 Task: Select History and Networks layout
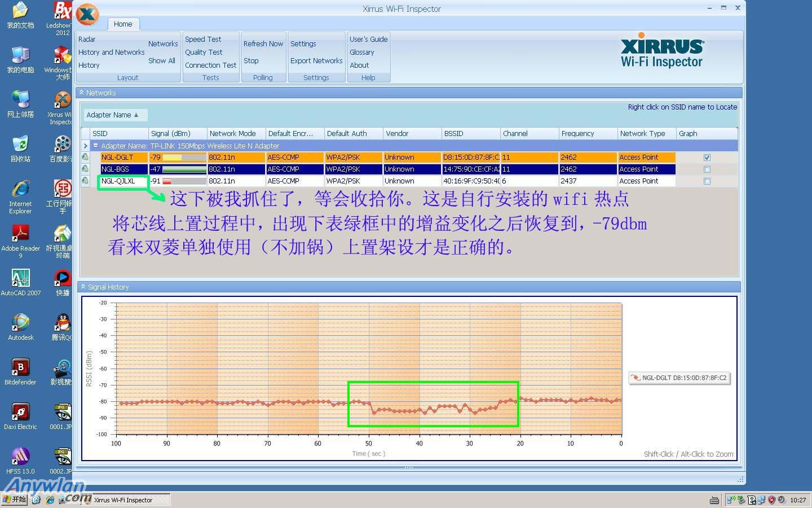pos(112,52)
